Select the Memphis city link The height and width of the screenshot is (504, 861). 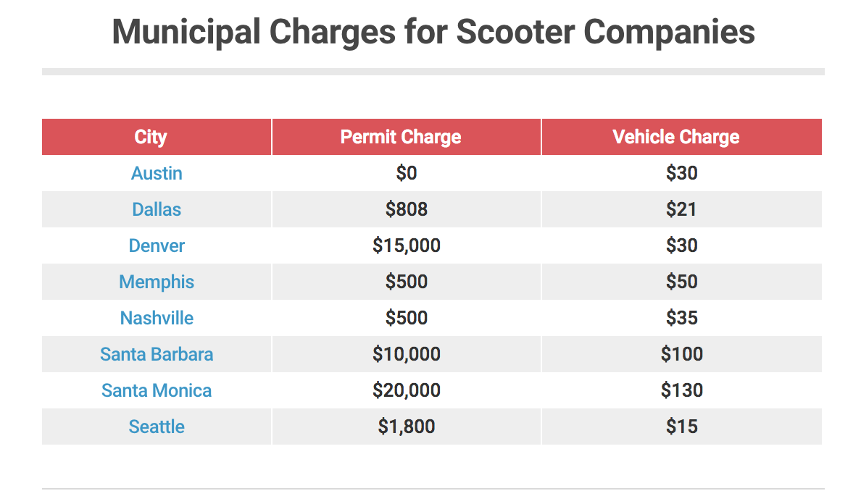[x=157, y=282]
